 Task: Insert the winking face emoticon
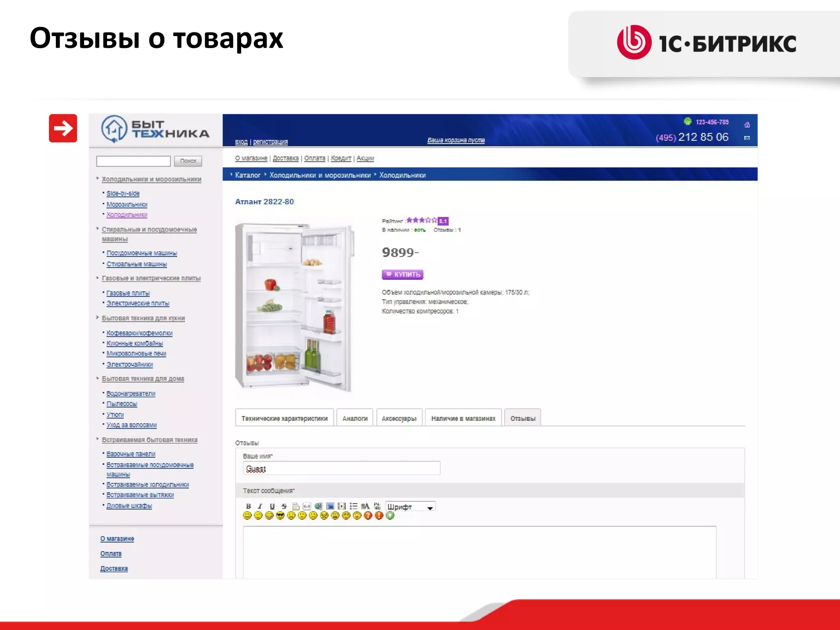point(258,516)
